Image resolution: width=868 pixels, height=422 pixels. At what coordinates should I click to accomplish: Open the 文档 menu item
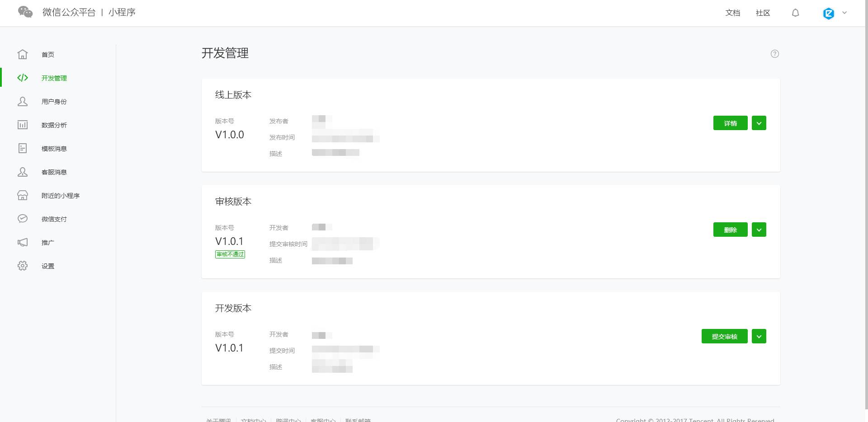click(x=732, y=13)
